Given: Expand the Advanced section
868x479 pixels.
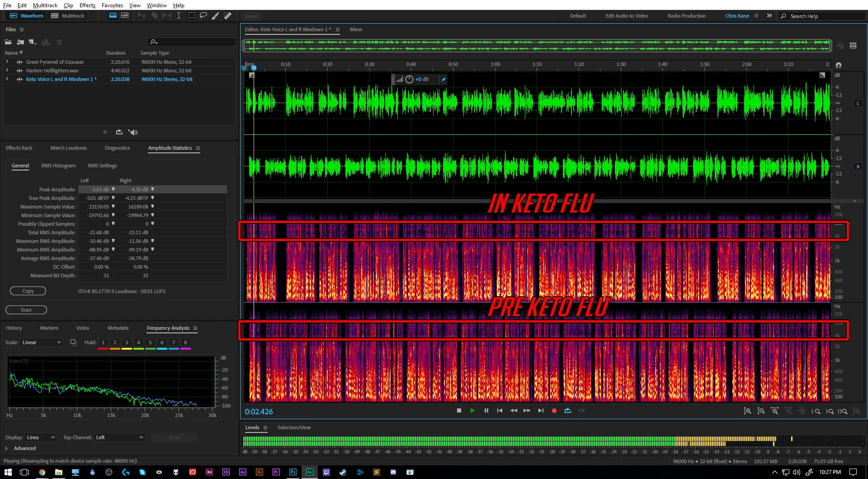Looking at the screenshot, I should pos(6,448).
